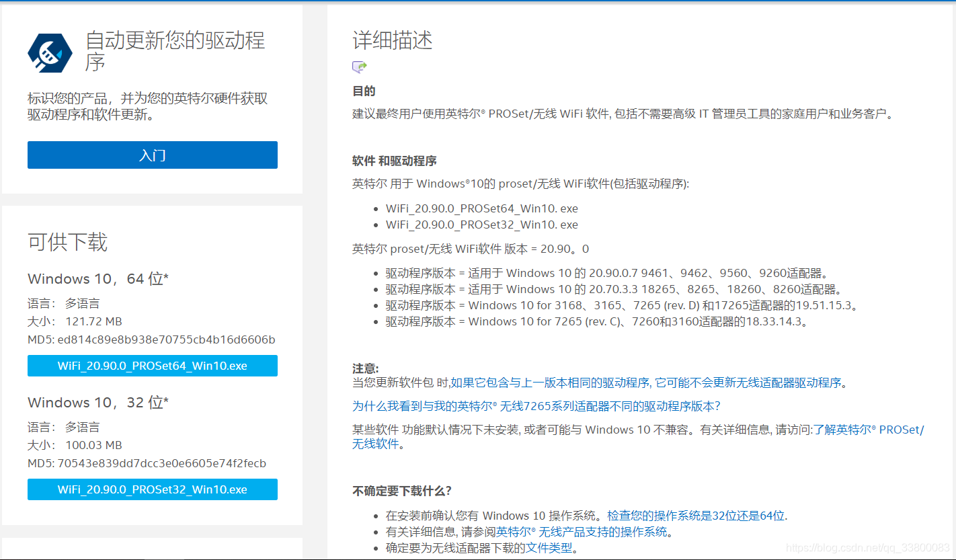
Task: Click the 语言 多语言 line under Windows 10 64 位
Action: coord(64,303)
